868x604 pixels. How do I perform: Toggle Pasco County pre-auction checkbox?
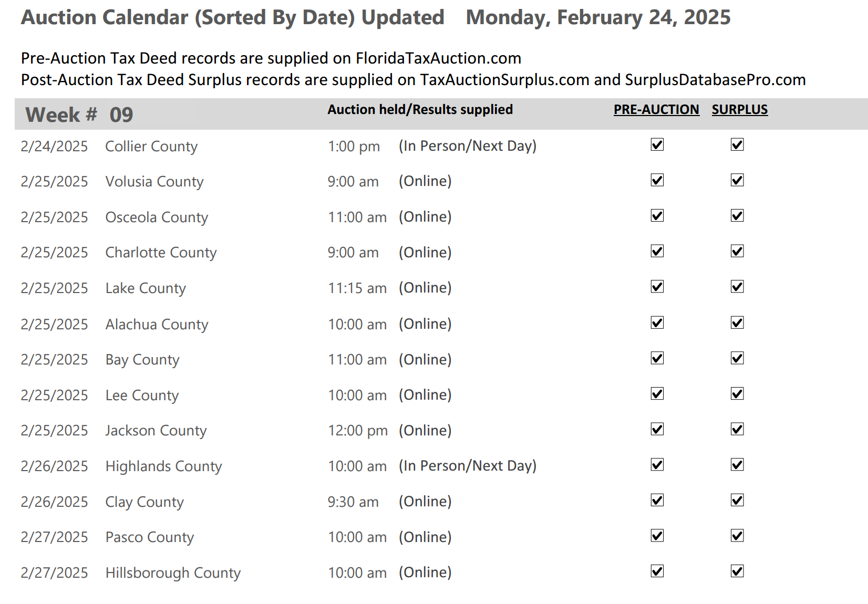click(657, 536)
